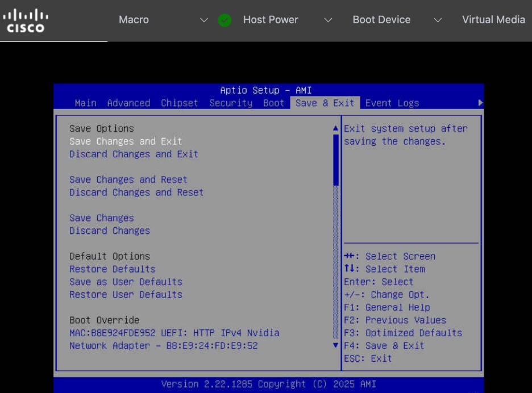Click the right arrow beside Event Logs
Image resolution: width=532 pixels, height=393 pixels.
[480, 103]
